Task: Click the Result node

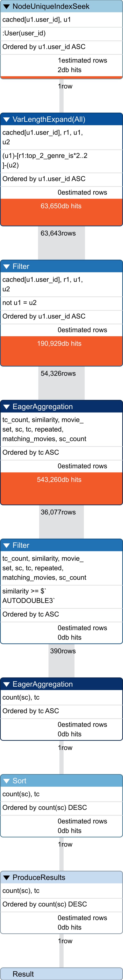Action: pyautogui.click(x=61, y=974)
